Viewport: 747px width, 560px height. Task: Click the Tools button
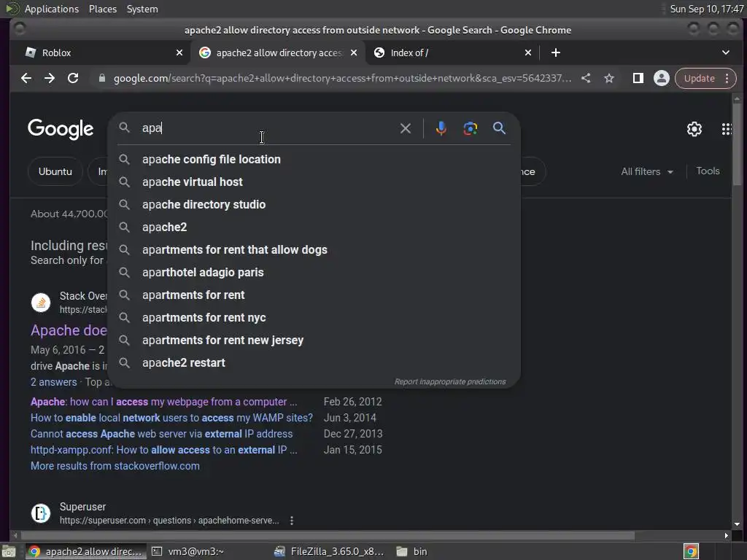(x=708, y=171)
